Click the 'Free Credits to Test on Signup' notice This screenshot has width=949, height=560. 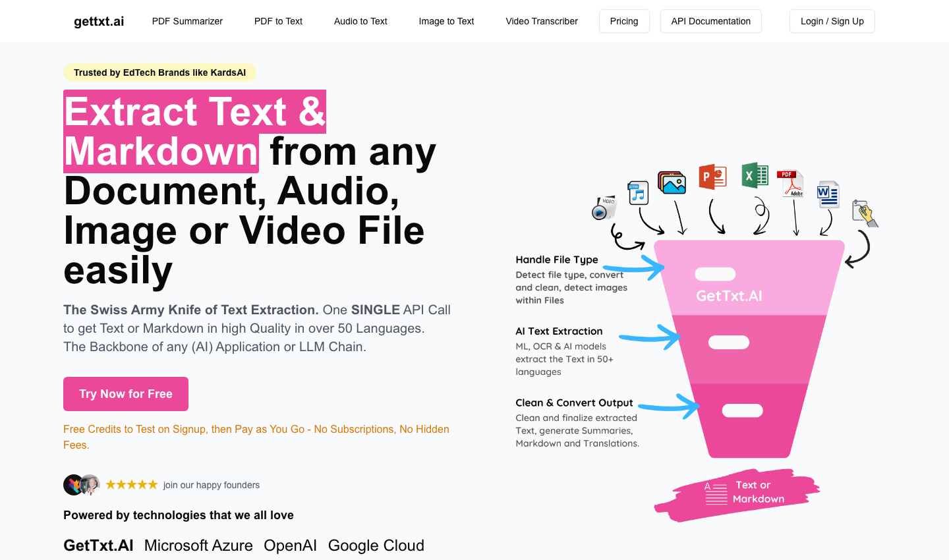pos(256,437)
